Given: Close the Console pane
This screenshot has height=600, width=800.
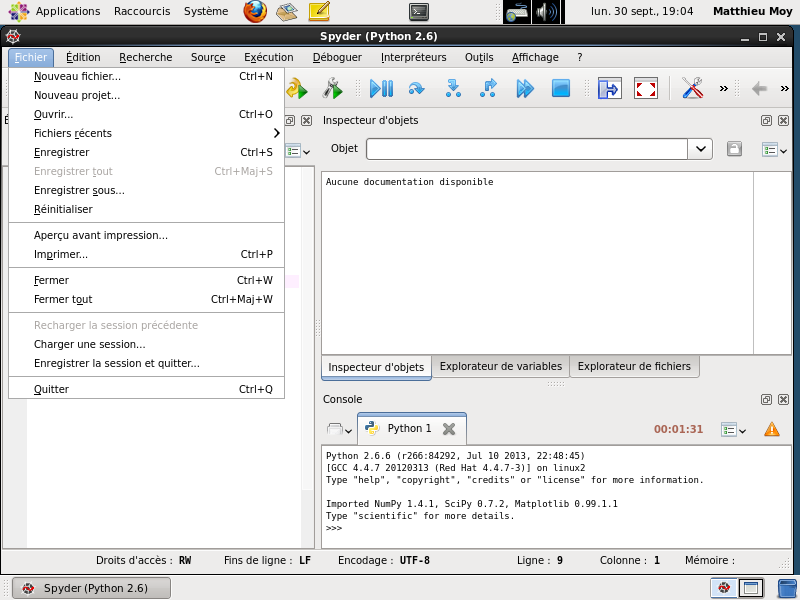Looking at the screenshot, I should 783,399.
